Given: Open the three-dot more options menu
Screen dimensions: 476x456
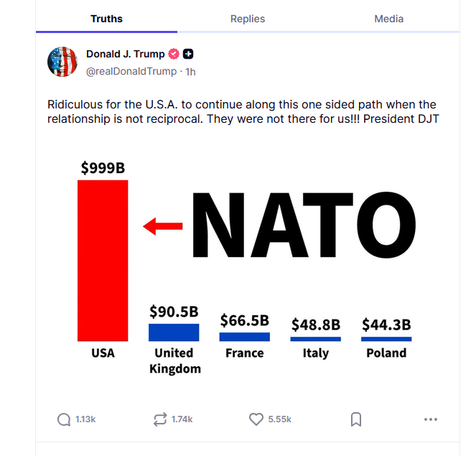Looking at the screenshot, I should pos(431,419).
